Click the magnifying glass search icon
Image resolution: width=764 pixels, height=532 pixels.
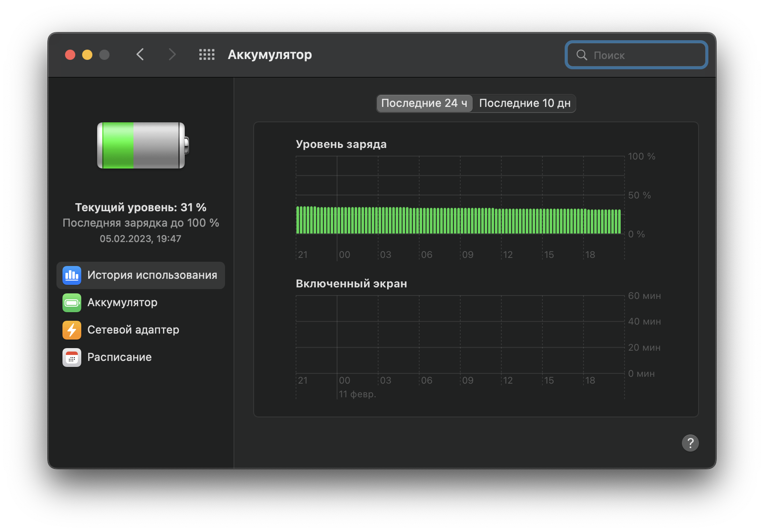(x=581, y=55)
